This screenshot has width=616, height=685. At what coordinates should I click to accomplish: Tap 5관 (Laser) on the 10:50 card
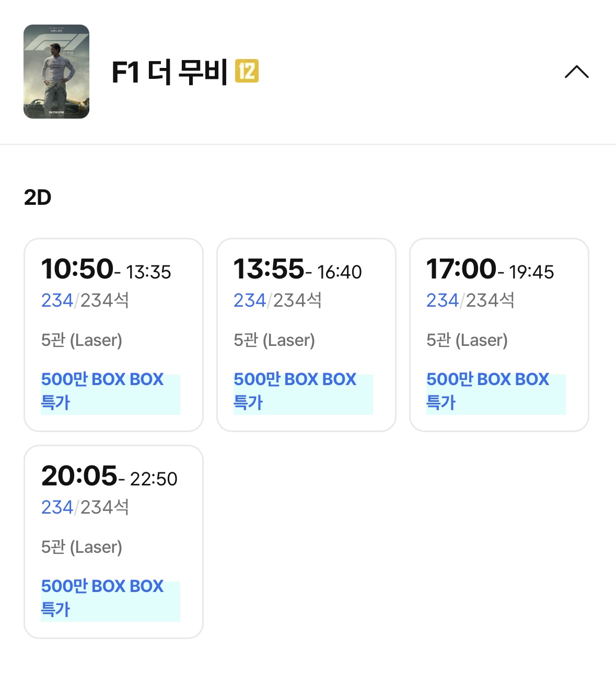(82, 340)
